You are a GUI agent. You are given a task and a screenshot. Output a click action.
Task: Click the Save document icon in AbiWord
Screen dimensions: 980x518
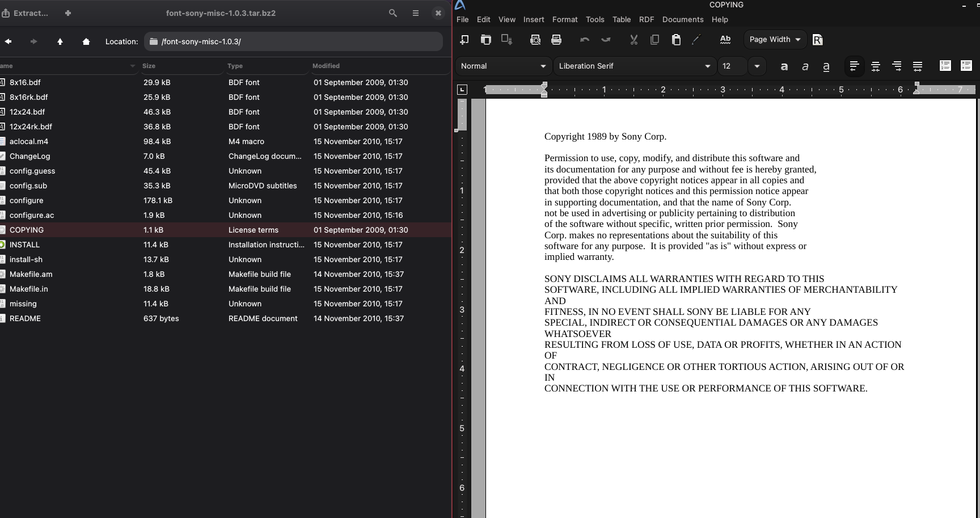(506, 40)
